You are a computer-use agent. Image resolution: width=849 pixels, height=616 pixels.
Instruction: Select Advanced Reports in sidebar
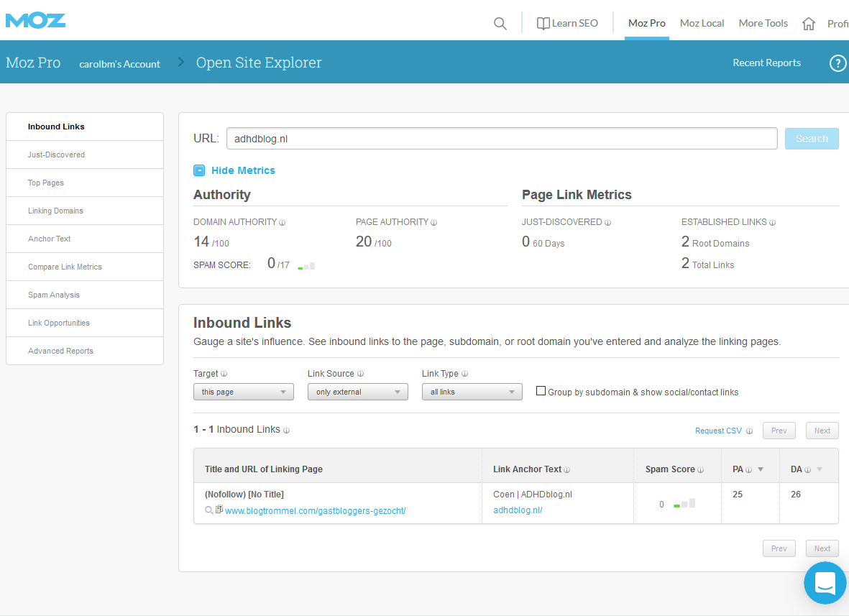[85, 351]
